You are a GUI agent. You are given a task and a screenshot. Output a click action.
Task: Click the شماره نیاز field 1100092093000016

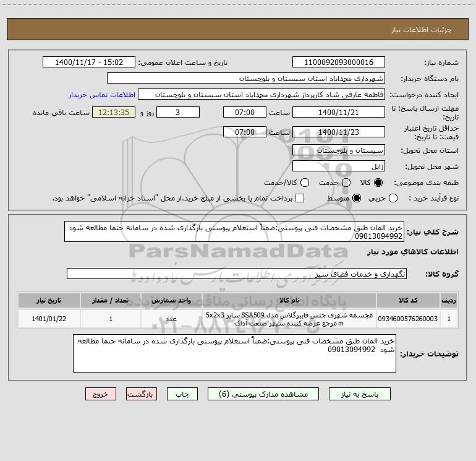pyautogui.click(x=339, y=62)
